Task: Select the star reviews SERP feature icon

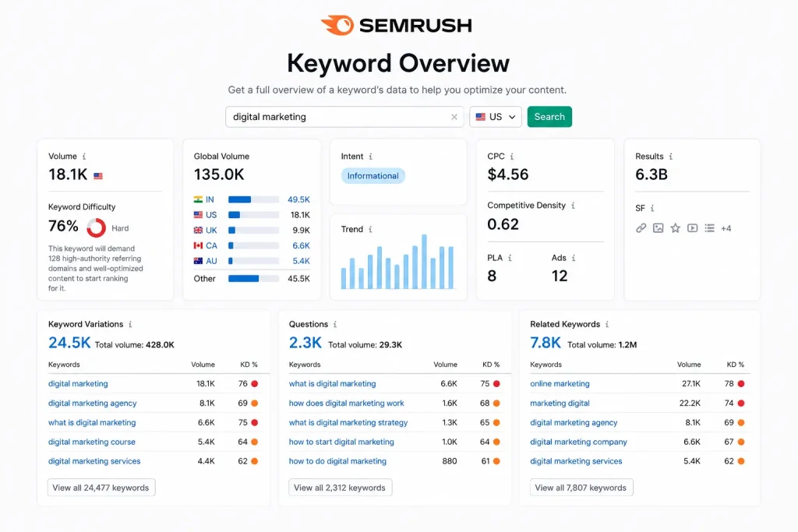Action: click(x=676, y=228)
